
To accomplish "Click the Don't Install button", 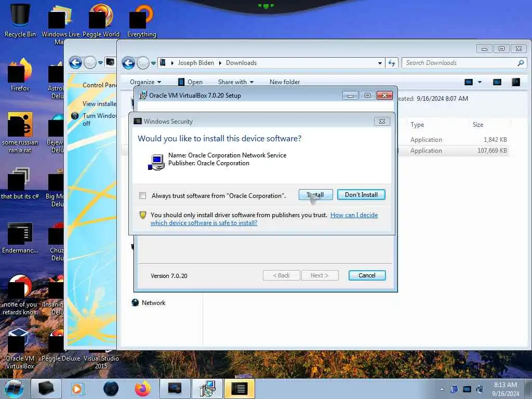I will (361, 195).
